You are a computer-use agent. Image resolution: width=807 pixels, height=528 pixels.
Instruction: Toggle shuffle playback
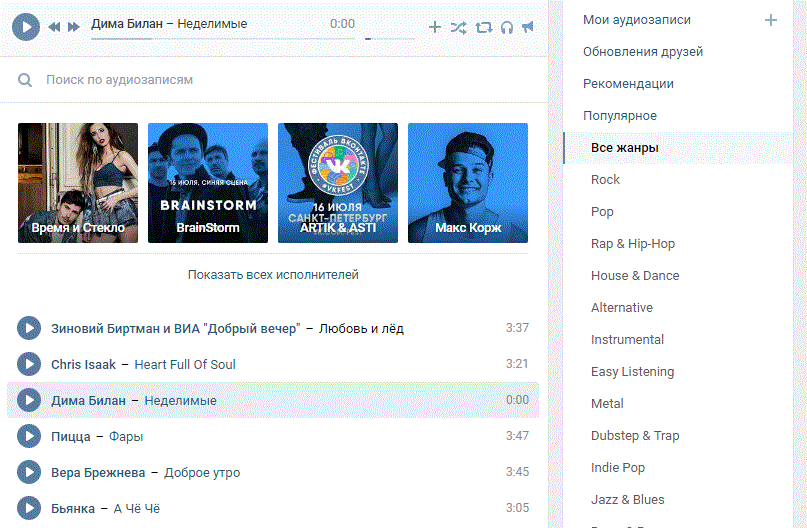point(459,27)
